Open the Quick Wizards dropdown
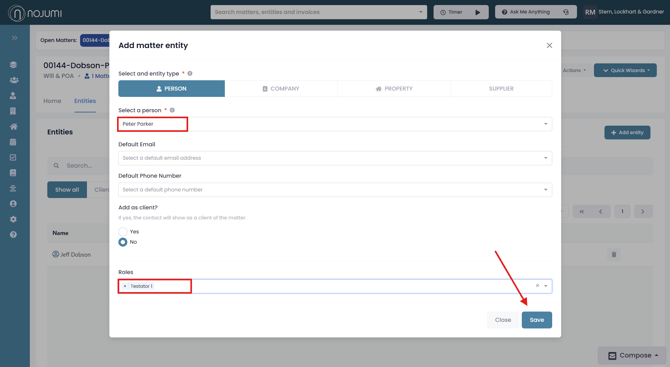670x367 pixels. 625,70
